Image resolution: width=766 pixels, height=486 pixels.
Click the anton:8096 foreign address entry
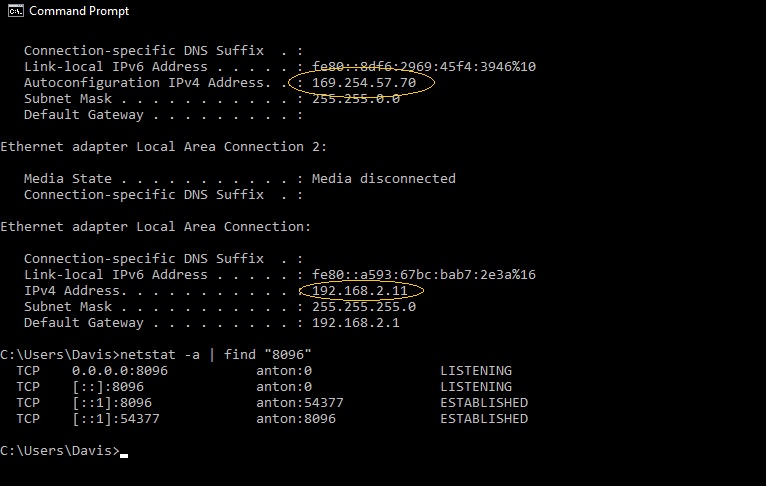pyautogui.click(x=296, y=419)
